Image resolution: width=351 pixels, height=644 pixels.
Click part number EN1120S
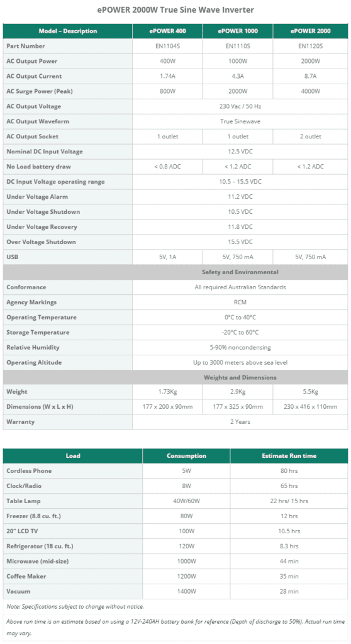click(x=310, y=46)
